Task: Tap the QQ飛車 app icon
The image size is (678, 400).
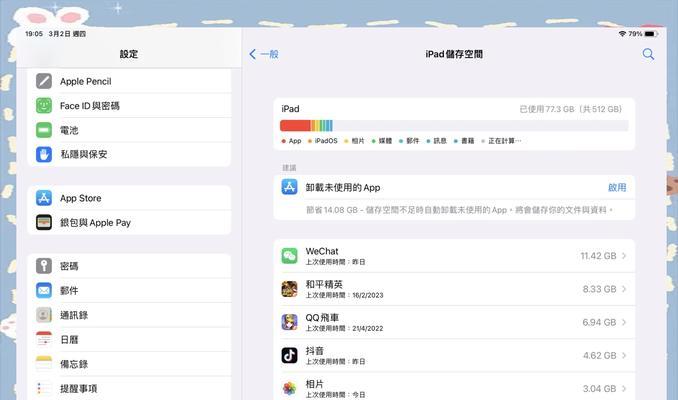Action: tap(289, 322)
